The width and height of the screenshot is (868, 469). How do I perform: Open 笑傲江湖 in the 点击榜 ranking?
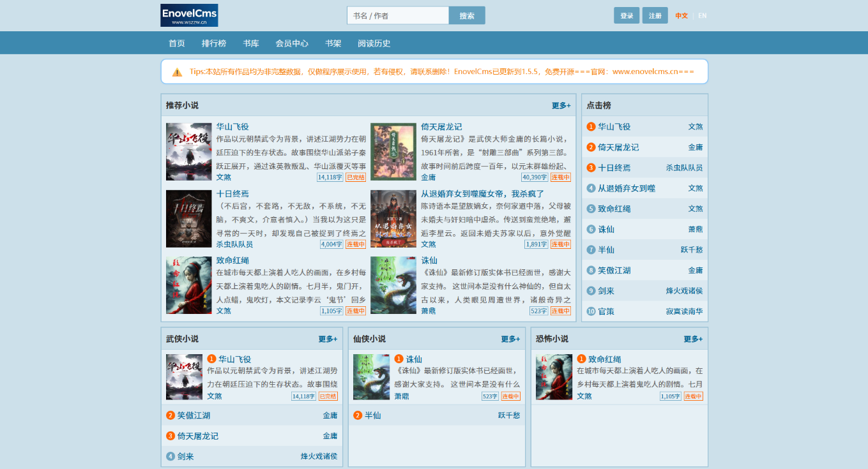coord(614,271)
